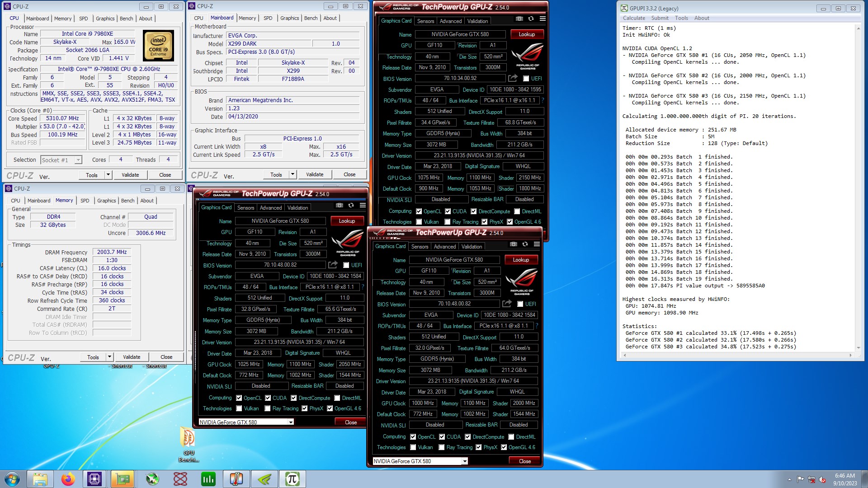Click Validate button in CPU-Z Mainboard window
Screen dimensions: 868x488
click(315, 174)
